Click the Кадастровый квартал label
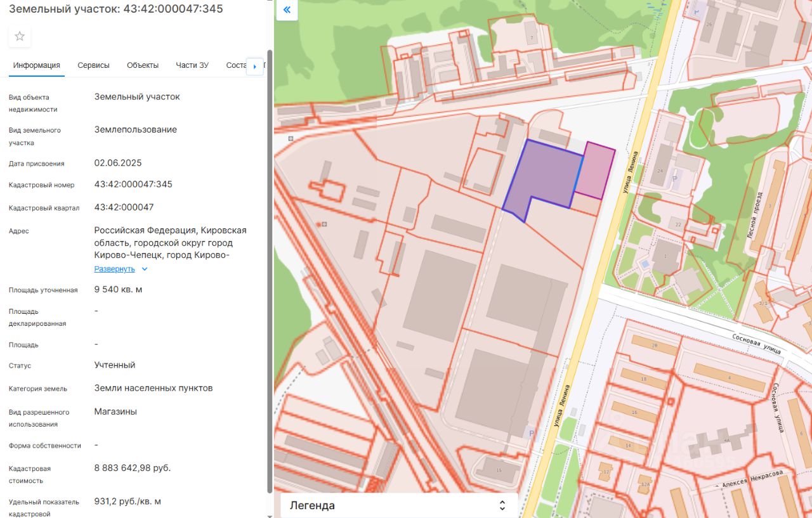 (44, 208)
